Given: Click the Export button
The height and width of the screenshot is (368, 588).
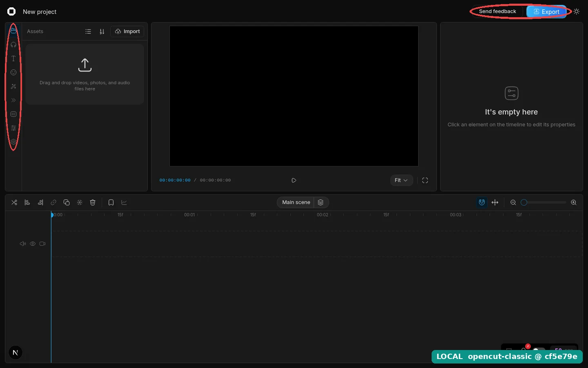Looking at the screenshot, I should coord(546,11).
